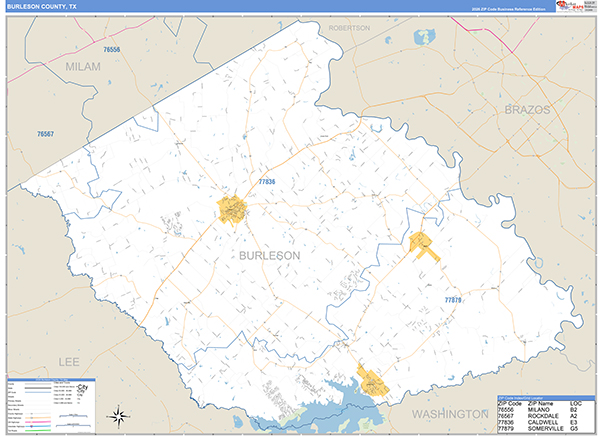This screenshot has width=600, height=436.
Task: Click ROCKDALE in the ZIP locator table
Action: tap(543, 416)
